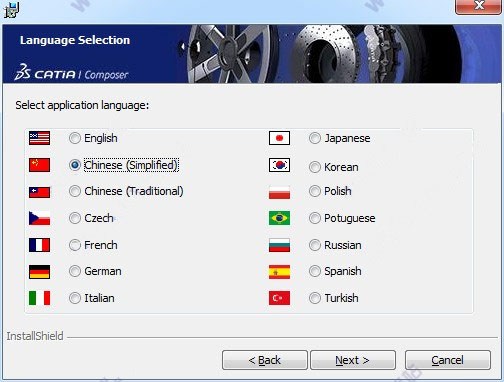
Task: Select the Turkish radio button
Action: (x=315, y=298)
